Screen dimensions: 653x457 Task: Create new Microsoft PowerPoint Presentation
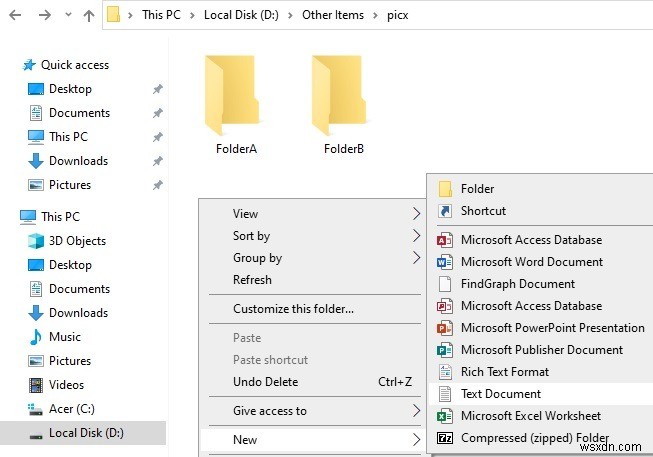click(x=541, y=328)
